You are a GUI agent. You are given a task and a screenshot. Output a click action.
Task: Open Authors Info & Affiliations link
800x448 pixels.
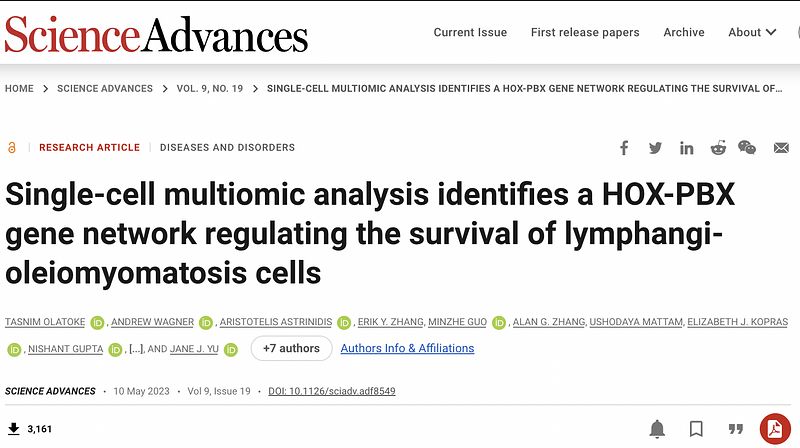[x=407, y=348]
